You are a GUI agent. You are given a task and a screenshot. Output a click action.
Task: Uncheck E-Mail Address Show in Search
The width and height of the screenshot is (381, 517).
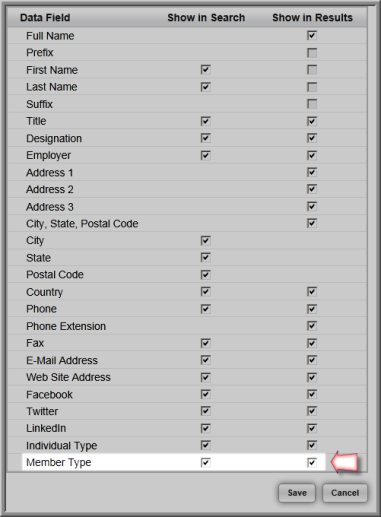pyautogui.click(x=205, y=360)
